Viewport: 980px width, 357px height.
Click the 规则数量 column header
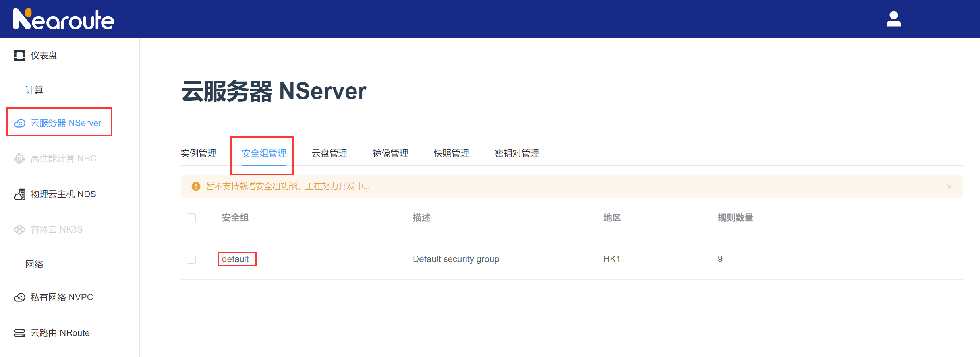click(x=735, y=218)
